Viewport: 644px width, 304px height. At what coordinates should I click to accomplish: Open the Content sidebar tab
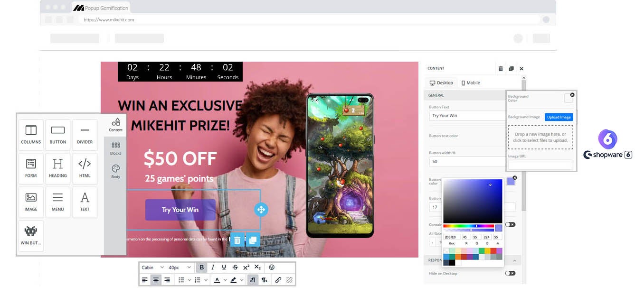[115, 125]
